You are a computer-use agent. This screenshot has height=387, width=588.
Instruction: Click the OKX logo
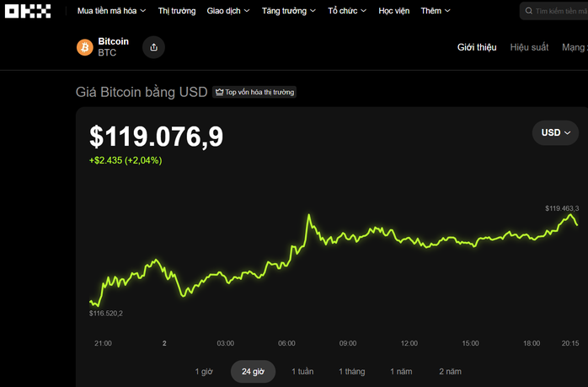click(x=29, y=11)
